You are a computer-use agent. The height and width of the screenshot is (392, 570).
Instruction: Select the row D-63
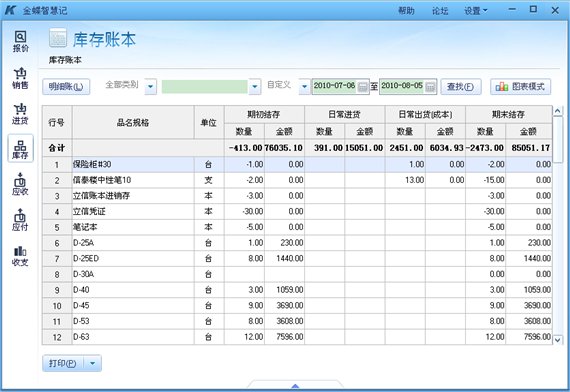pyautogui.click(x=297, y=337)
